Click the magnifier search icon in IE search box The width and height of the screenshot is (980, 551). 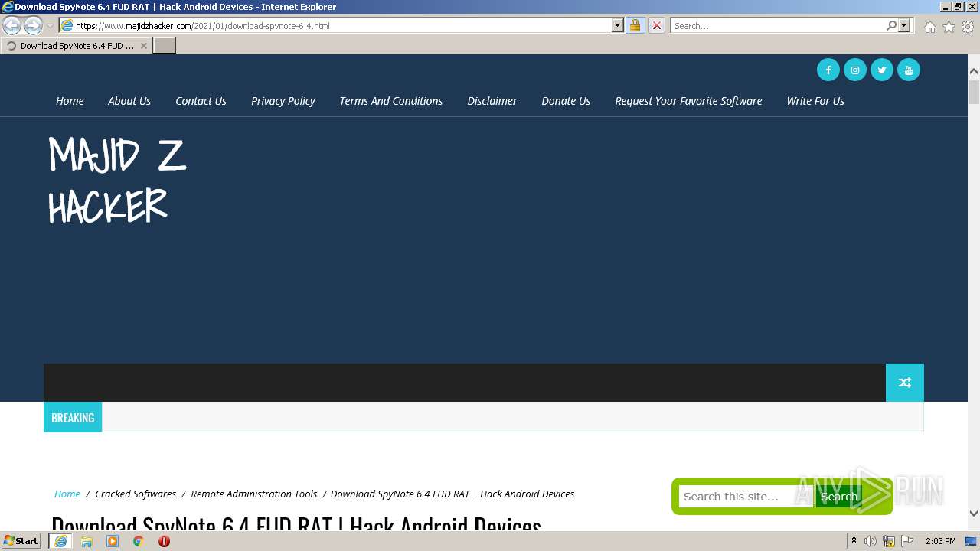click(891, 25)
